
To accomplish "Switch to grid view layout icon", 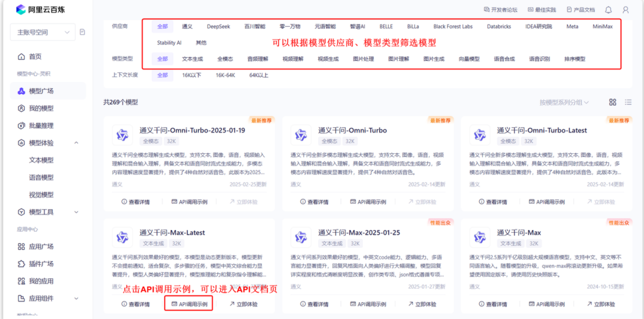I will point(612,102).
